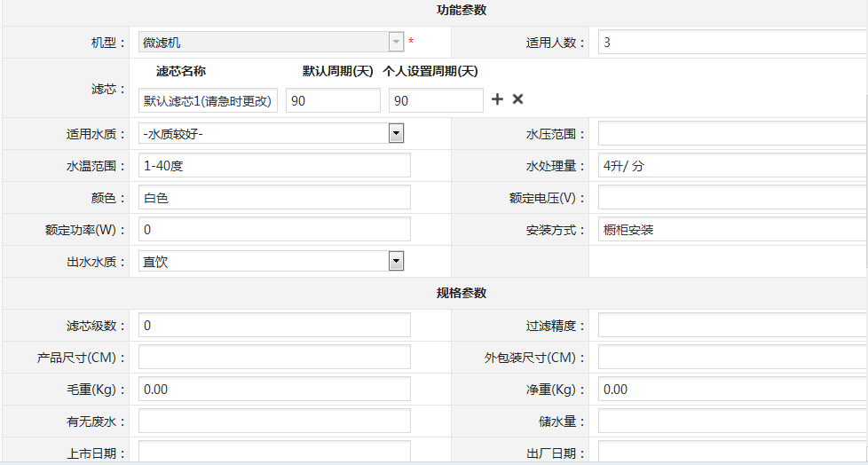This screenshot has height=465, width=868.
Task: Click the plus icon to add filter
Action: [497, 99]
